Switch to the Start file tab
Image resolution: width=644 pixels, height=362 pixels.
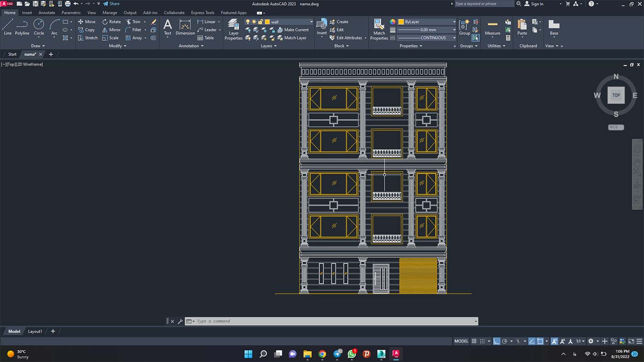(x=12, y=54)
